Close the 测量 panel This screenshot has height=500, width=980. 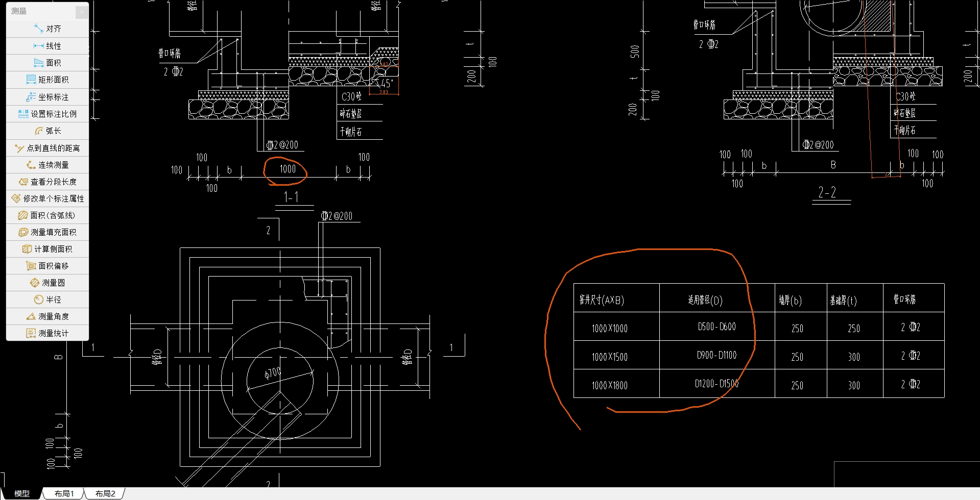82,12
